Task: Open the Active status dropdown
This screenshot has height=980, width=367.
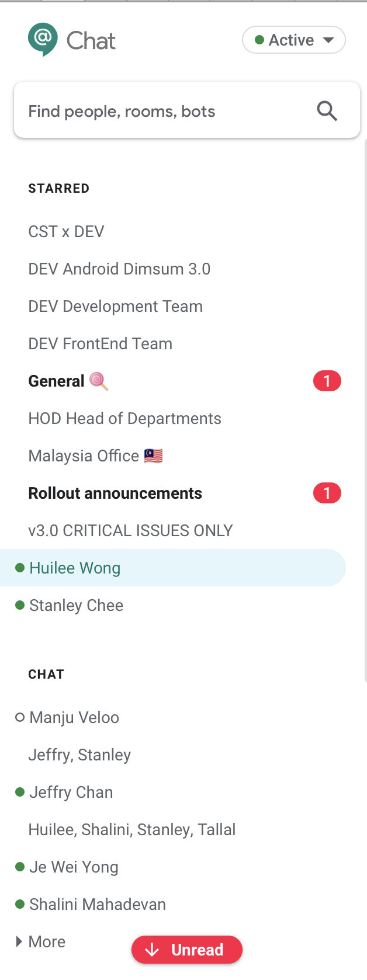Action: click(294, 40)
